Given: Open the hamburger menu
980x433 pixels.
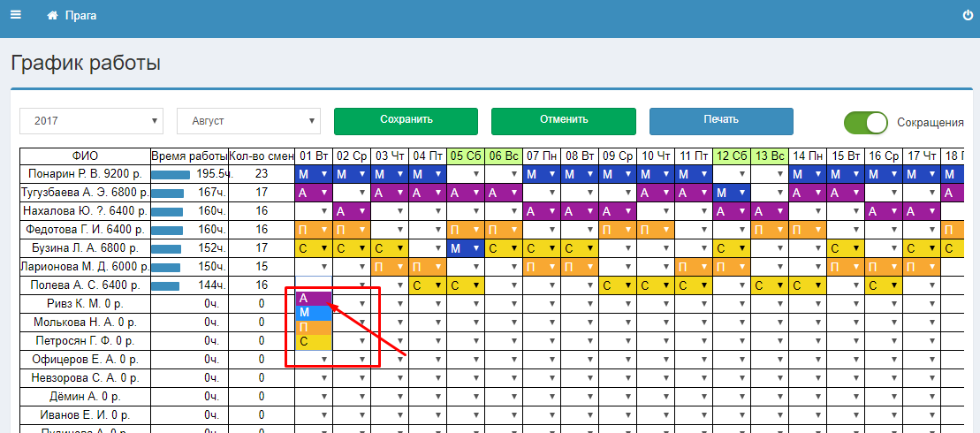Looking at the screenshot, I should click(16, 15).
